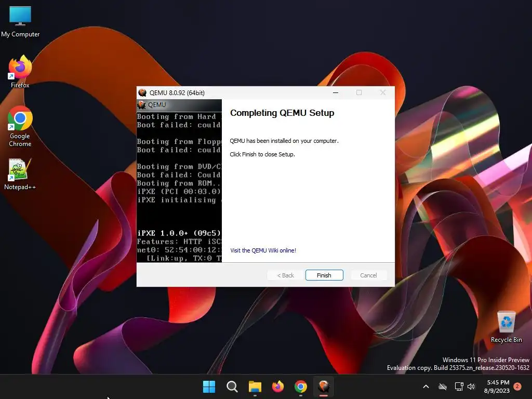This screenshot has width=532, height=399.
Task: Open the network tray icon
Action: 459,387
